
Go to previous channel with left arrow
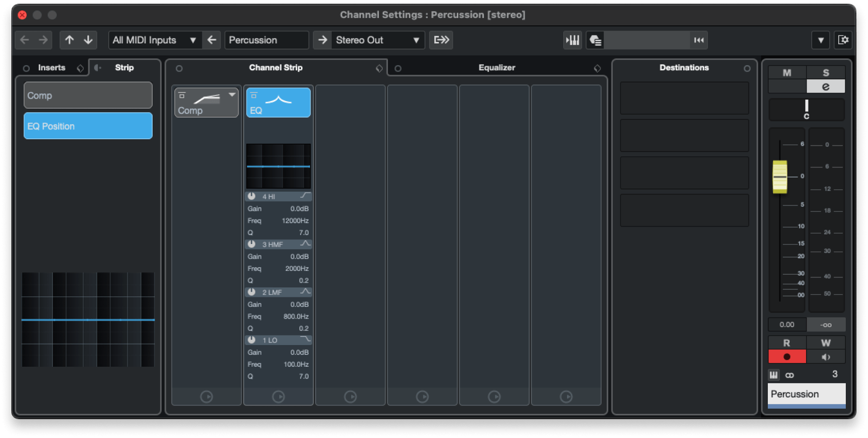tap(25, 40)
